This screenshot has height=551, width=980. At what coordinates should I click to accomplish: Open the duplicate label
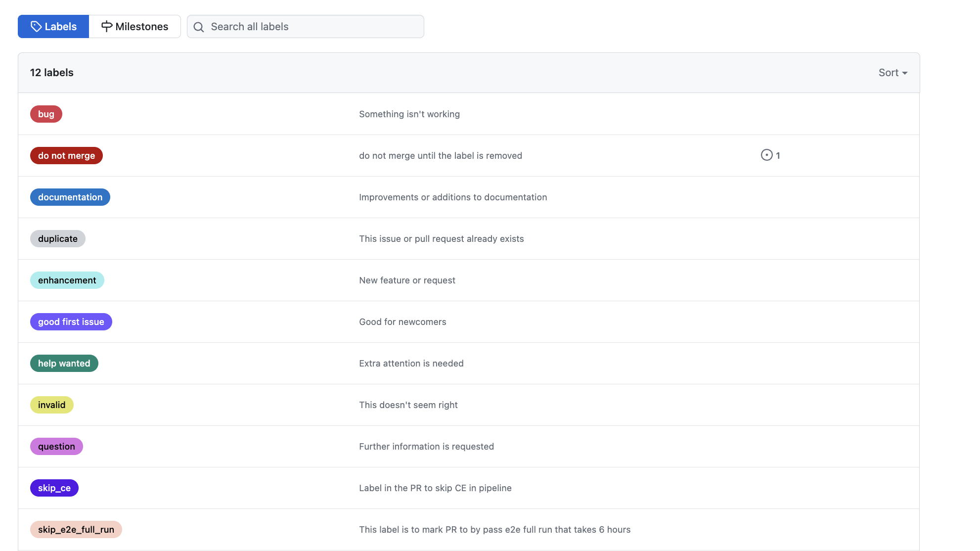pyautogui.click(x=58, y=239)
